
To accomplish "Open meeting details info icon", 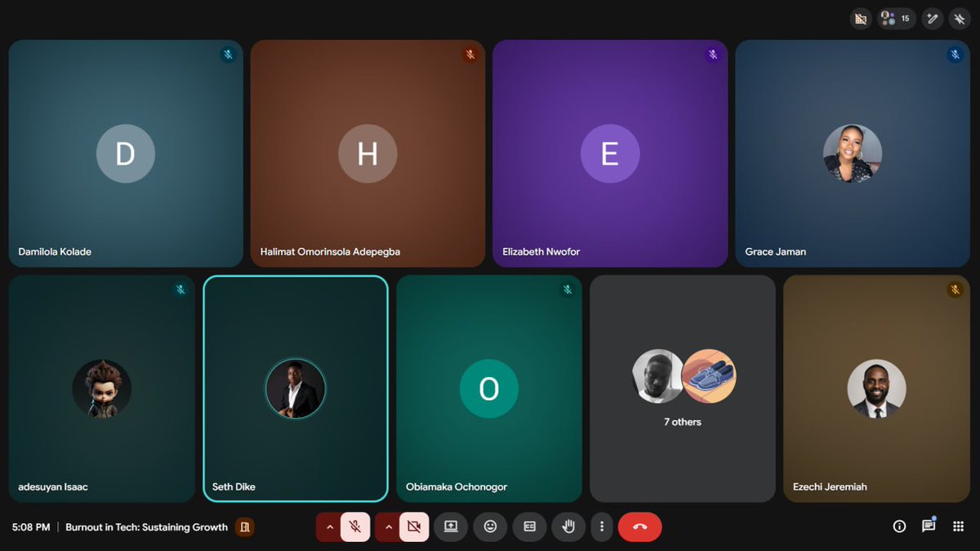I will click(899, 527).
